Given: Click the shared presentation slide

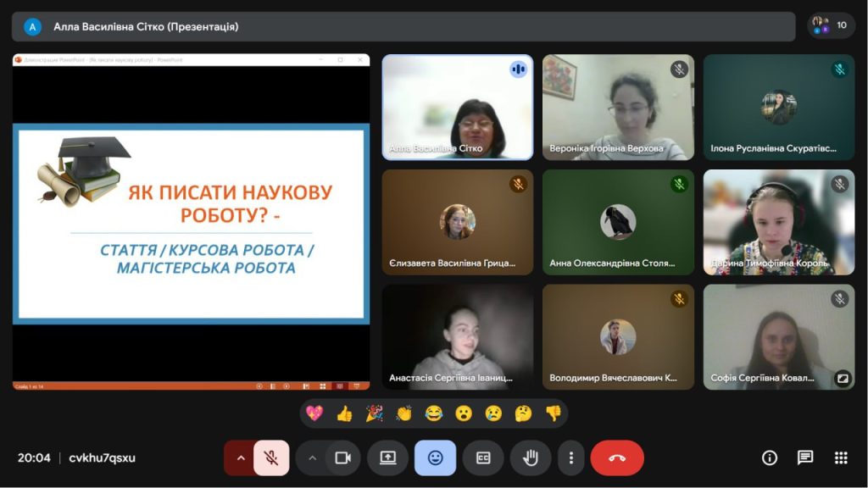Looking at the screenshot, I should click(192, 224).
